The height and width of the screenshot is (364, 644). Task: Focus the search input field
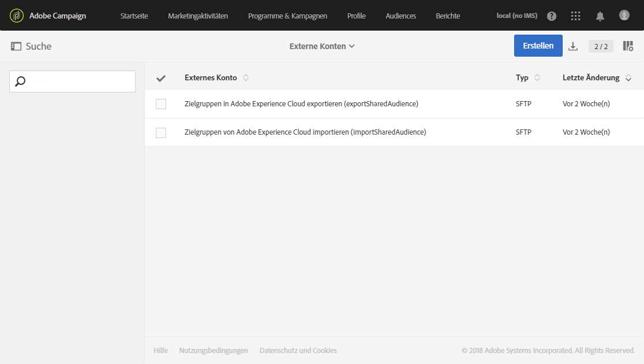pos(80,81)
